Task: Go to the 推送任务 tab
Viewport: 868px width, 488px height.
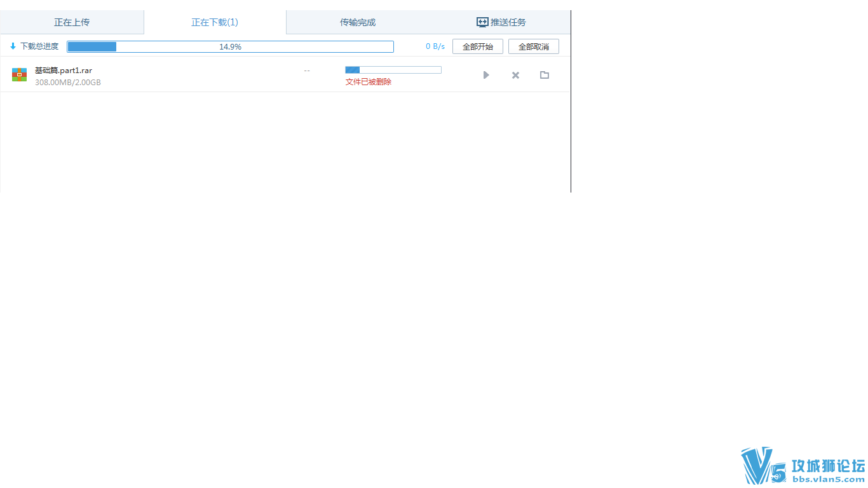Action: pyautogui.click(x=501, y=22)
